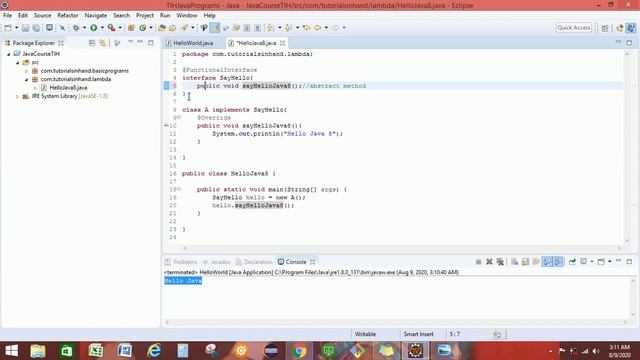Open the Navigate menu
Screen dimensions: 640x360
(x=96, y=16)
